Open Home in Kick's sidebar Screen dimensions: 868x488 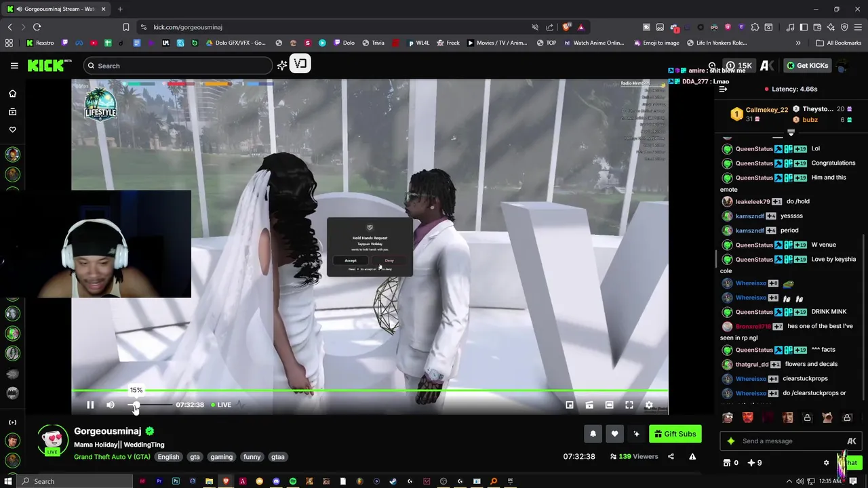pos(12,94)
